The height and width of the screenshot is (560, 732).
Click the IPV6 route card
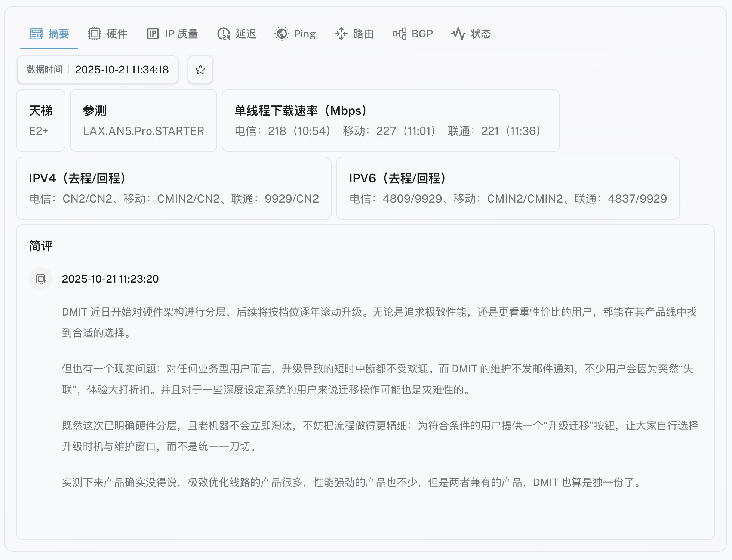tap(507, 188)
